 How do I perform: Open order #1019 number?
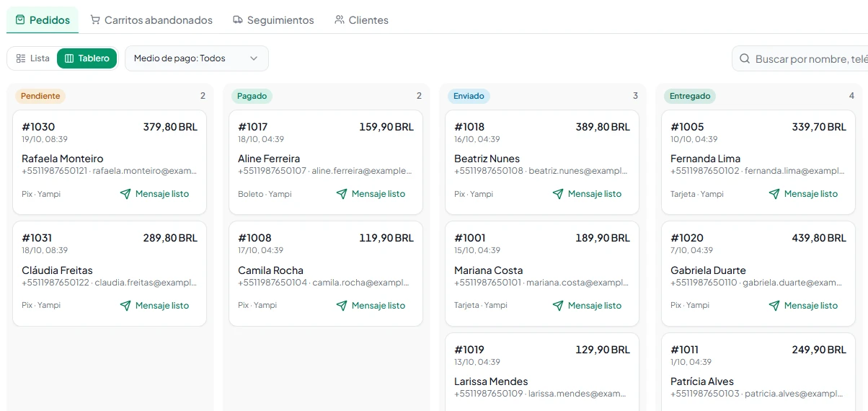tap(469, 350)
